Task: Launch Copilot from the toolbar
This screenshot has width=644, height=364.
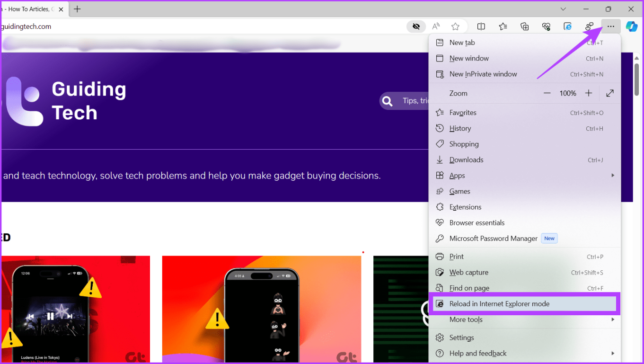Action: 632,27
